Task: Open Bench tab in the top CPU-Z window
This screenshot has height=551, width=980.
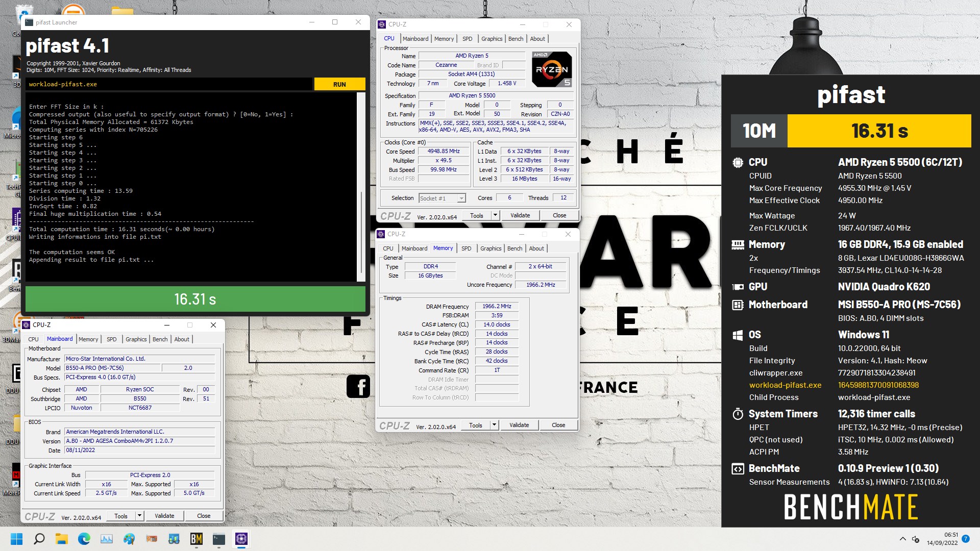Action: 516,39
